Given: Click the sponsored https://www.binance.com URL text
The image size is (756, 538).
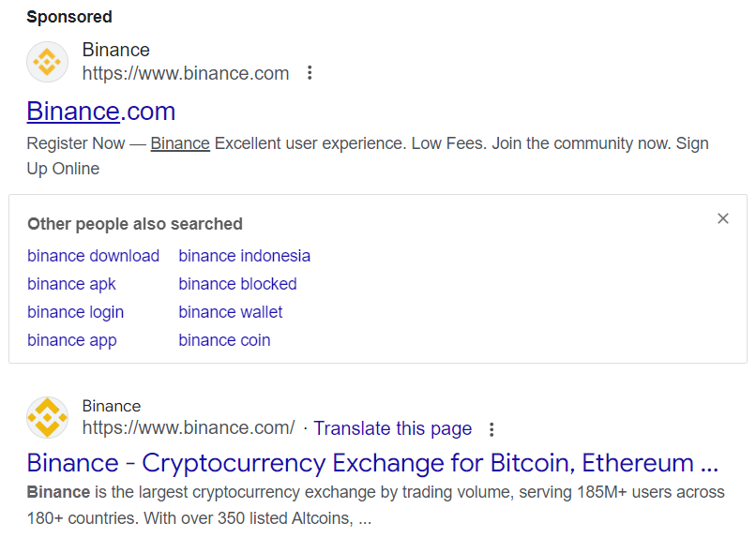Looking at the screenshot, I should (186, 73).
